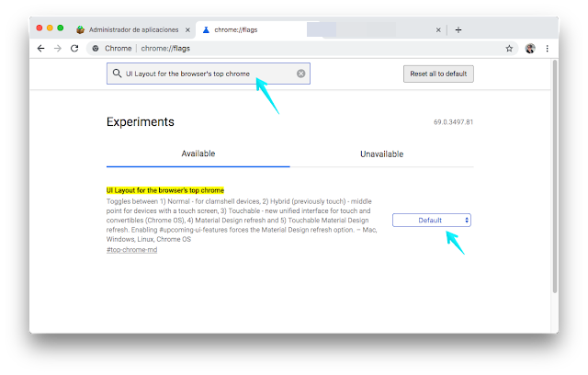Open the Chrome three-dot menu
This screenshot has height=375, width=588.
(x=548, y=48)
